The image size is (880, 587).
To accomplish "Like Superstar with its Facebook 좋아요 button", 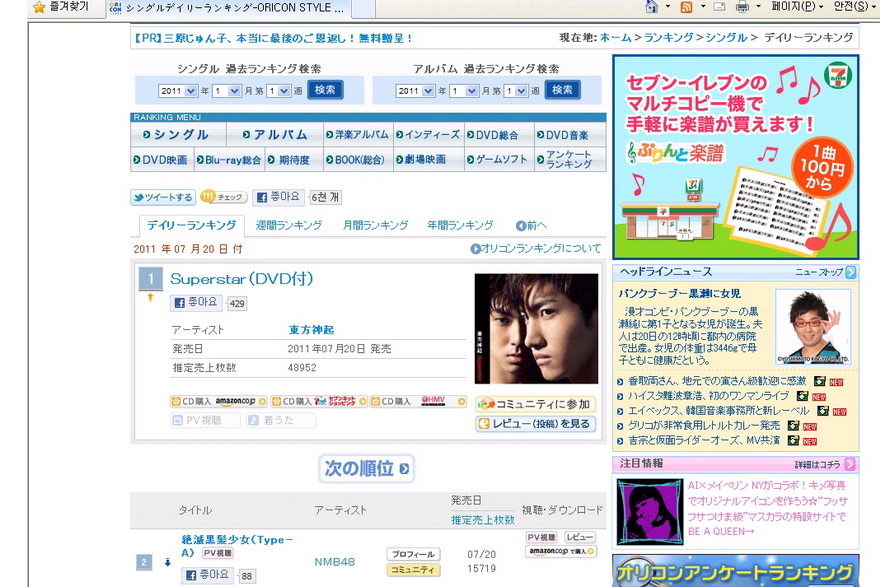I will tap(196, 302).
